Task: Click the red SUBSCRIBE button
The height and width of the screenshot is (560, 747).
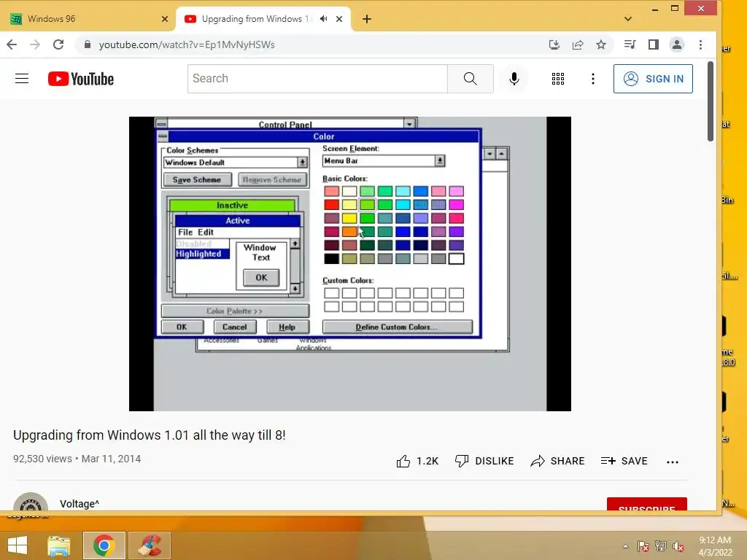Action: (646, 505)
